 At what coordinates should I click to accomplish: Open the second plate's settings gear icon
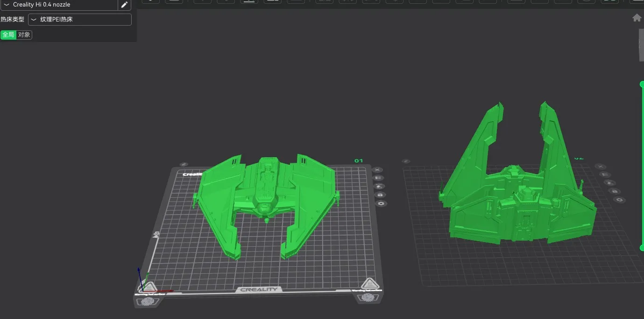coord(619,200)
